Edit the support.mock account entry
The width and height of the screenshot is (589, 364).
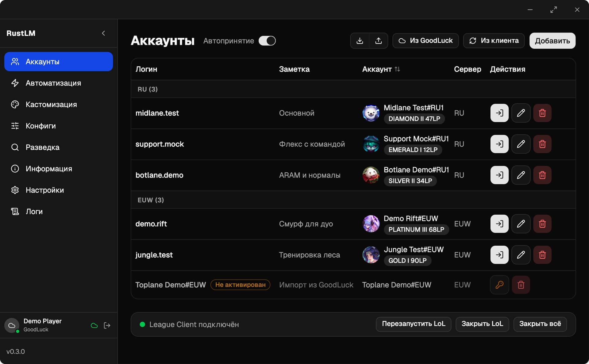coord(521,144)
